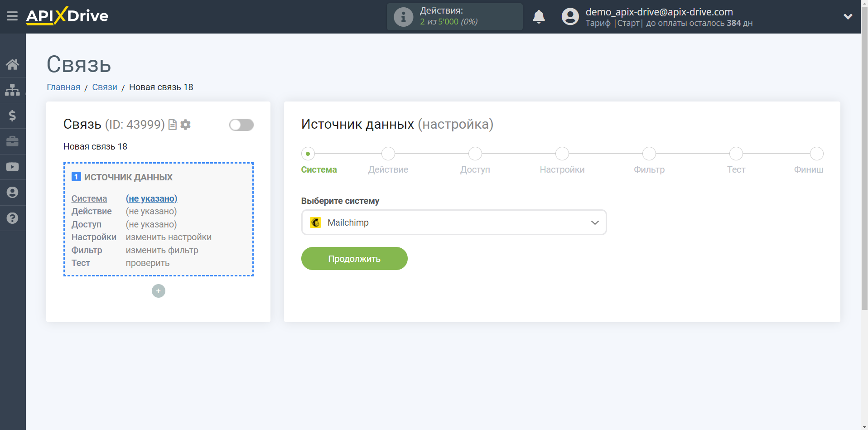
Task: Click the Продолжить button
Action: 354,259
